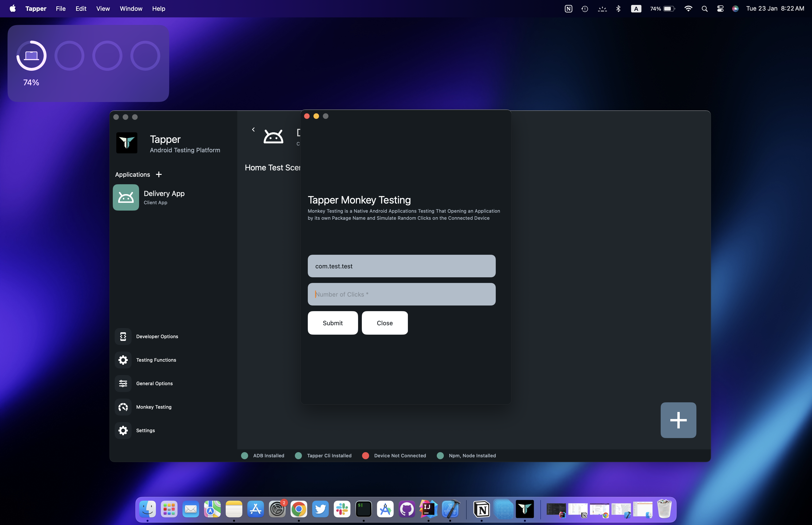This screenshot has width=812, height=525.
Task: Open the Window menu
Action: pos(131,8)
